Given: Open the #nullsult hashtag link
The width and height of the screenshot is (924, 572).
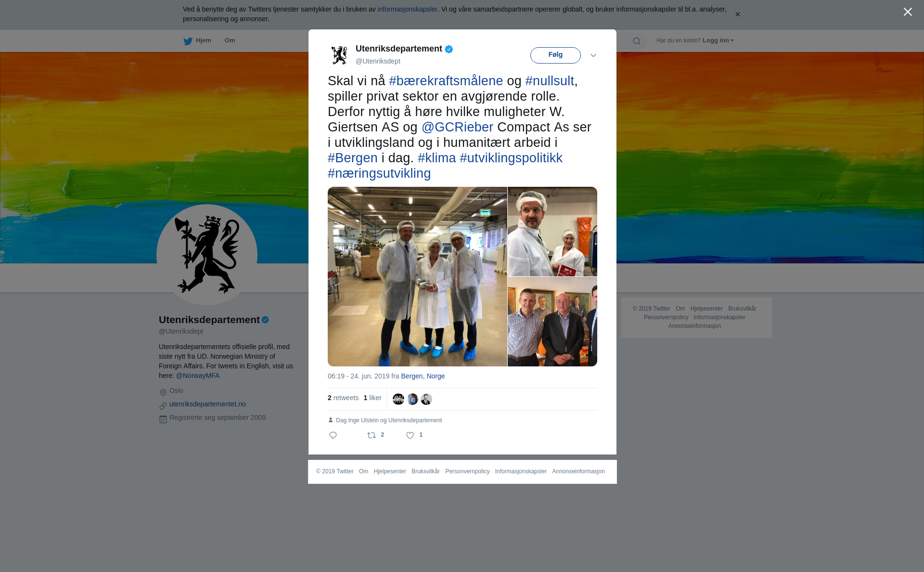Looking at the screenshot, I should (550, 81).
